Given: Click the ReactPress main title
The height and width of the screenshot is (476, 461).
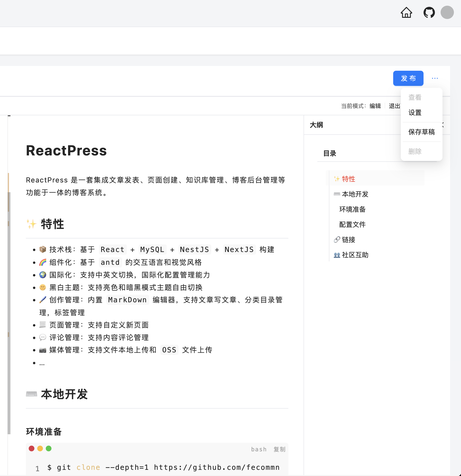Looking at the screenshot, I should coord(66,150).
